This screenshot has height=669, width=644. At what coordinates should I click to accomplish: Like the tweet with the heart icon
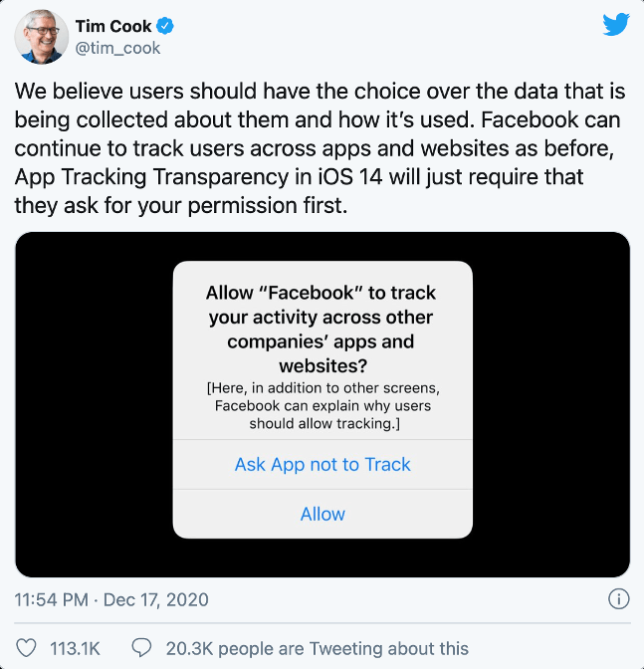coord(28,648)
